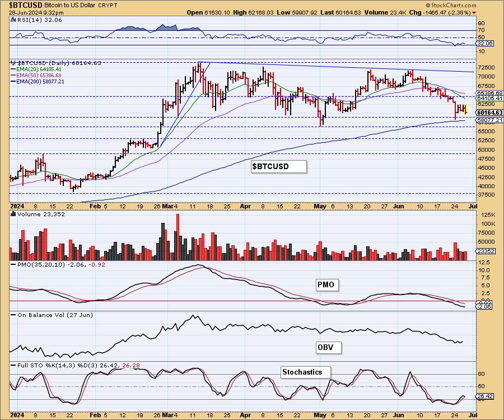Click the 37500 price axis label
The height and width of the screenshot is (420, 504).
[x=486, y=195]
